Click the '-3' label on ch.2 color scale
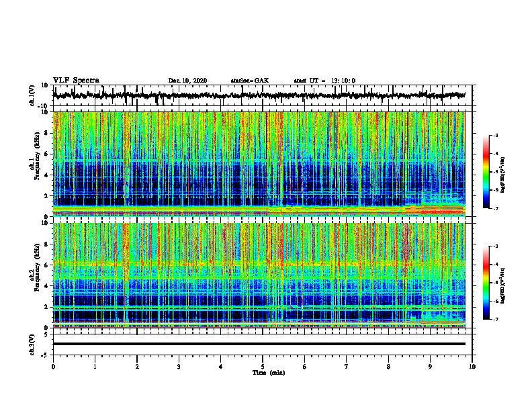 click(x=495, y=246)
